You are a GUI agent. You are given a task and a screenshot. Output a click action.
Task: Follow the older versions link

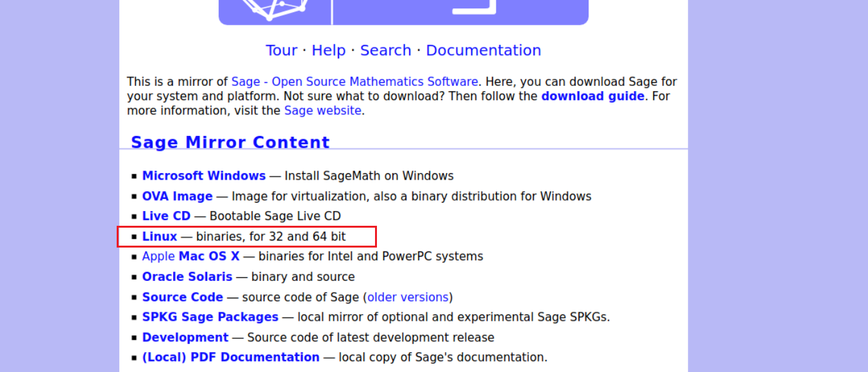[408, 298]
